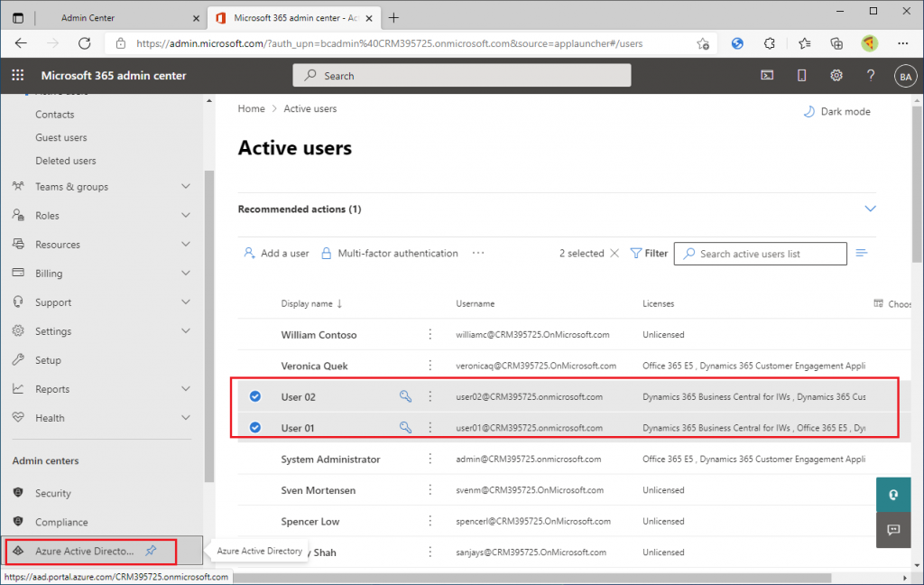Expand the Billing navigation section

(x=186, y=273)
